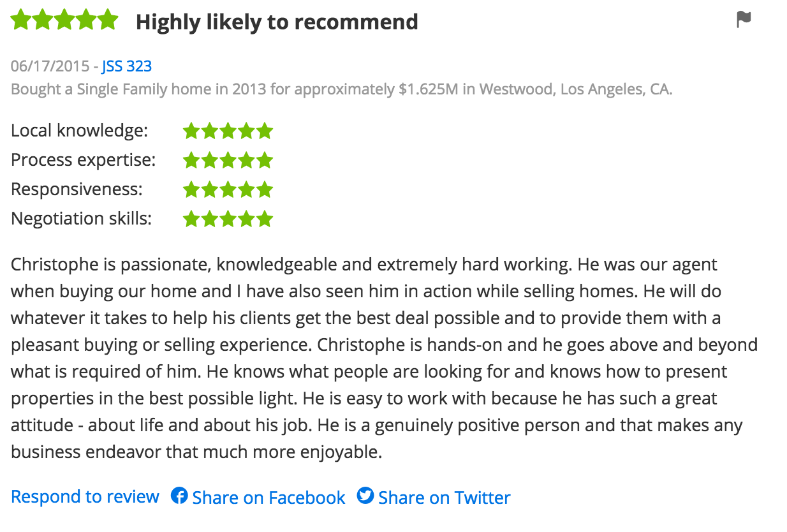Click the Process expertise label
Image resolution: width=787 pixels, height=532 pixels.
(x=83, y=160)
